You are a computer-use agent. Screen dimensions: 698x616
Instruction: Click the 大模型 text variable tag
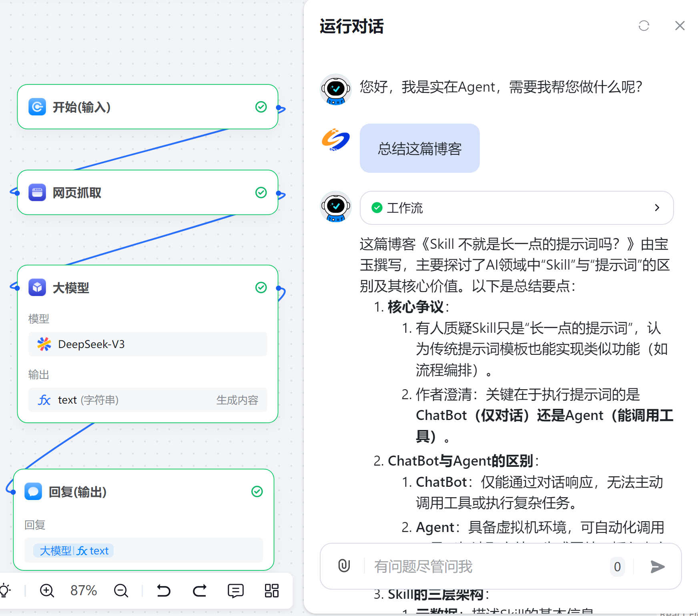pos(74,551)
